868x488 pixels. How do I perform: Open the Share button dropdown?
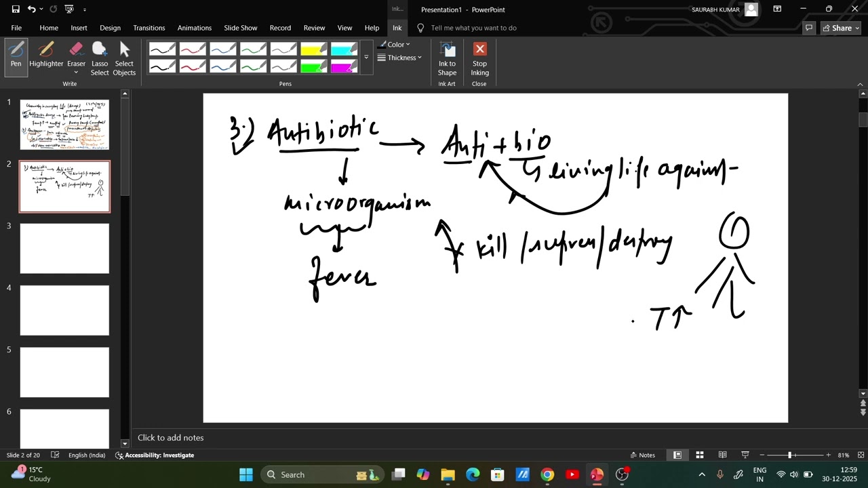pos(840,28)
